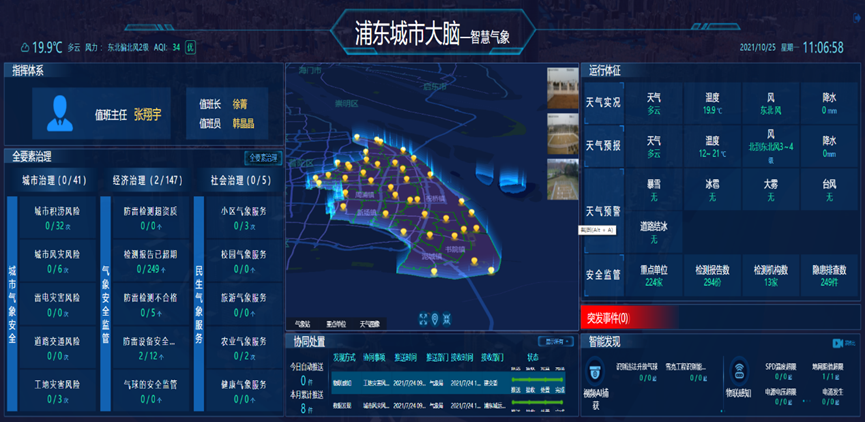
Task: Click the 视频AI捕获 camera icon
Action: (595, 372)
